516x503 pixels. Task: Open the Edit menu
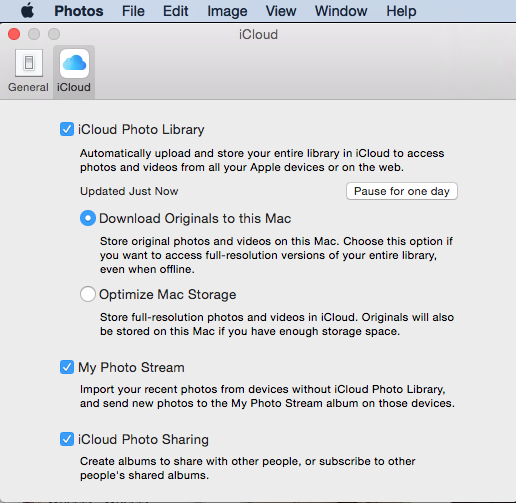pyautogui.click(x=175, y=11)
